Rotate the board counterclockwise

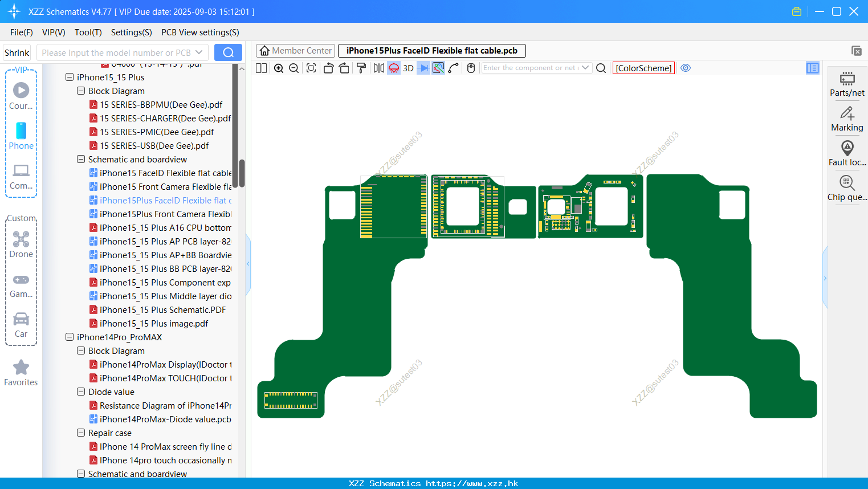click(328, 68)
